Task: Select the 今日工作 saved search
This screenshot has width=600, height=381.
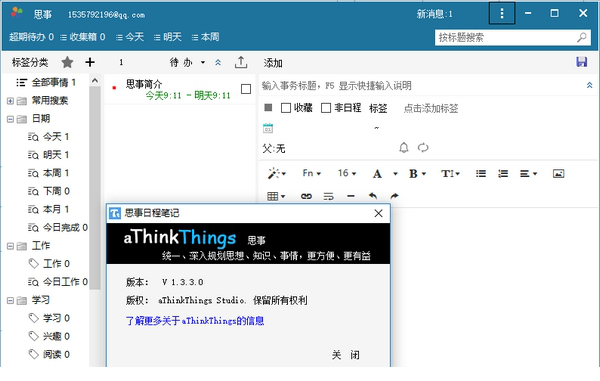Action: pos(57,282)
